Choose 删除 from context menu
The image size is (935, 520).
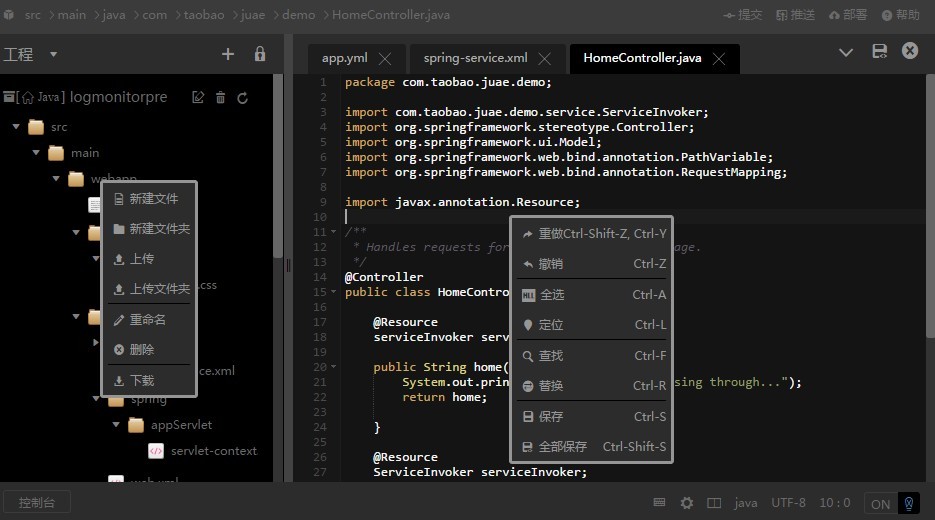(x=149, y=349)
